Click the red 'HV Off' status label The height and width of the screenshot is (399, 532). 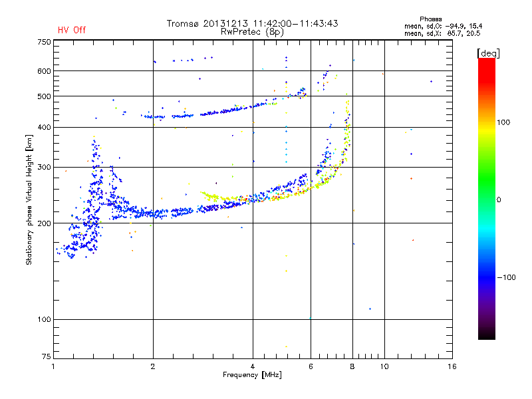[72, 30]
